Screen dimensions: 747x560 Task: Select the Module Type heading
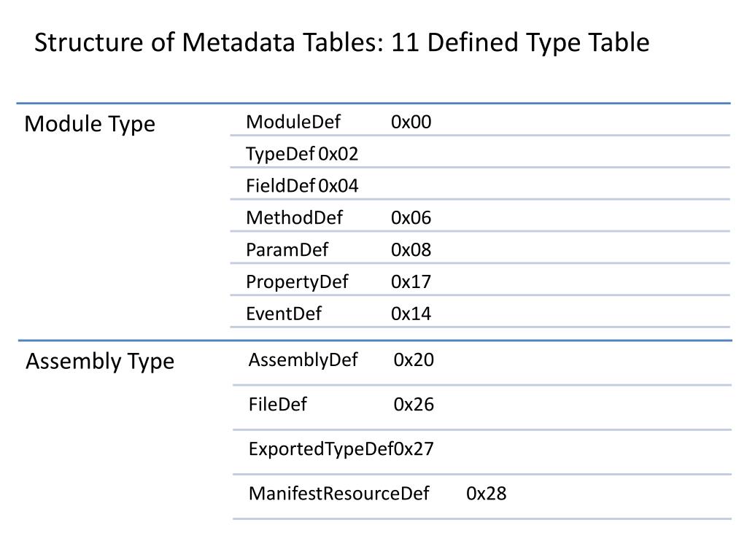[90, 124]
